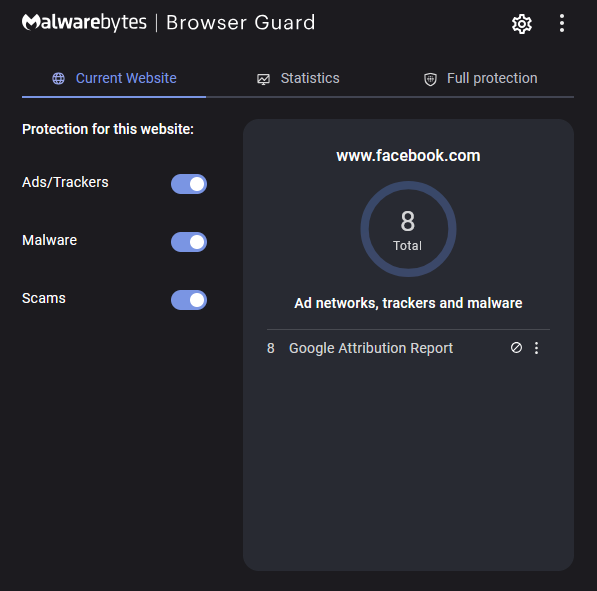This screenshot has width=597, height=591.
Task: Click the chart icon on Statistics tab
Action: 263,79
